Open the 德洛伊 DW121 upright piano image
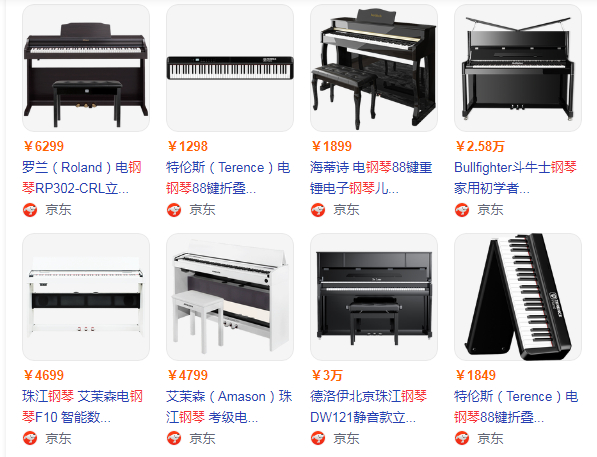 374,297
